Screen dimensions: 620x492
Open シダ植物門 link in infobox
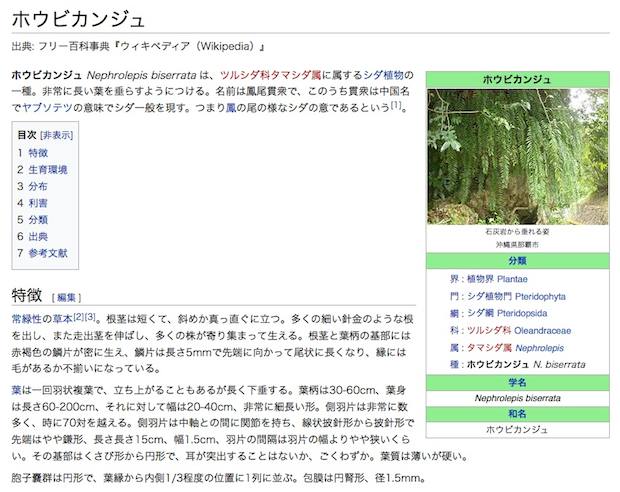490,296
